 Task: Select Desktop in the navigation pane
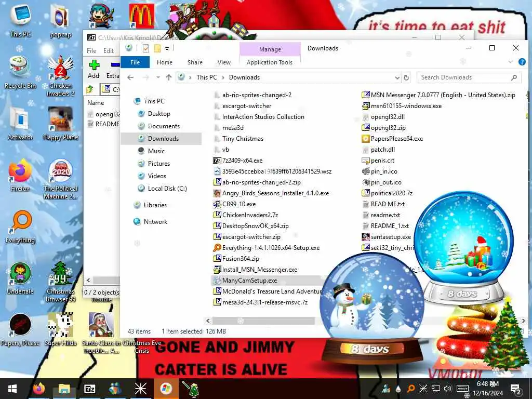[x=159, y=114]
